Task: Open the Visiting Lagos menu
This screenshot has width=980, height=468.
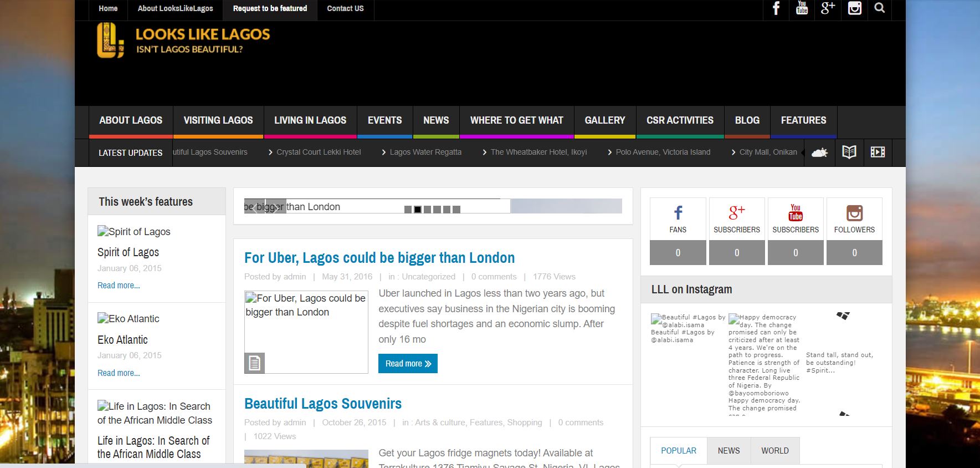Action: click(x=218, y=120)
